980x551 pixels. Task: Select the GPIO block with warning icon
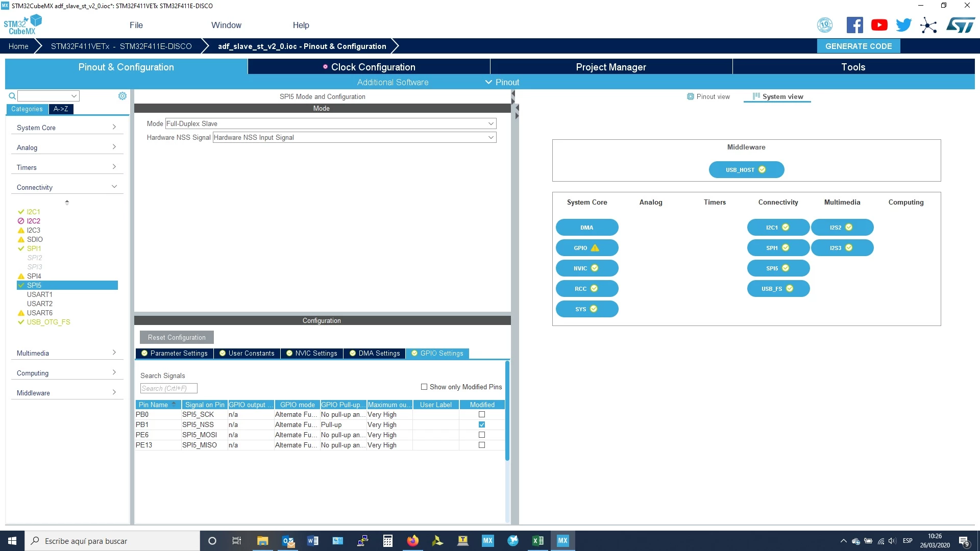pyautogui.click(x=587, y=248)
